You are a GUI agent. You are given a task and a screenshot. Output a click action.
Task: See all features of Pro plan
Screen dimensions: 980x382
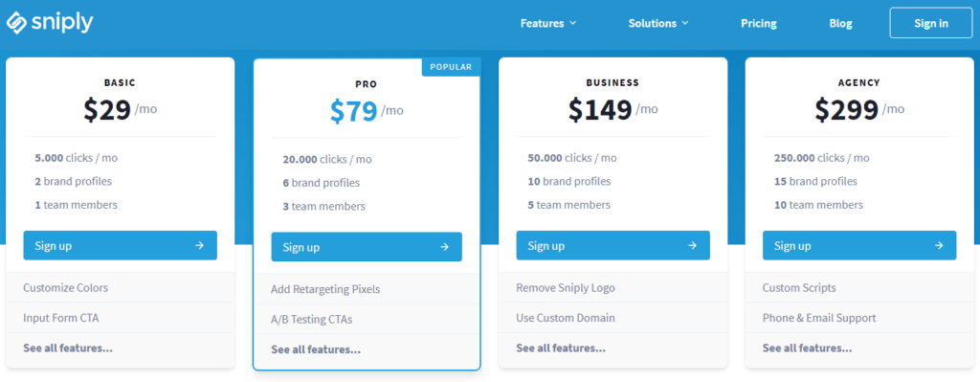[x=316, y=349]
